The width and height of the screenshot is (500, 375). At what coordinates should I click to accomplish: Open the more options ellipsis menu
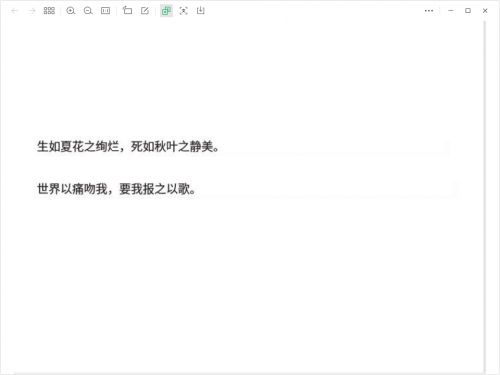click(x=429, y=11)
